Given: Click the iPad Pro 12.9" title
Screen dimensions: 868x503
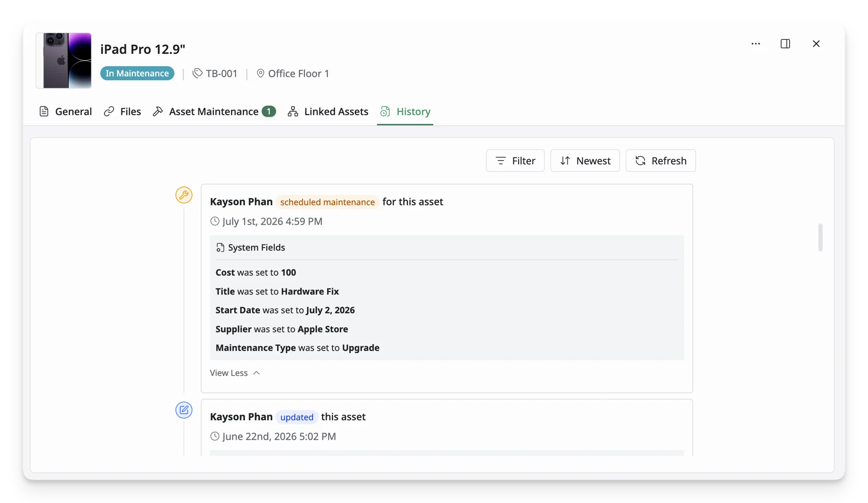Looking at the screenshot, I should click(x=143, y=49).
